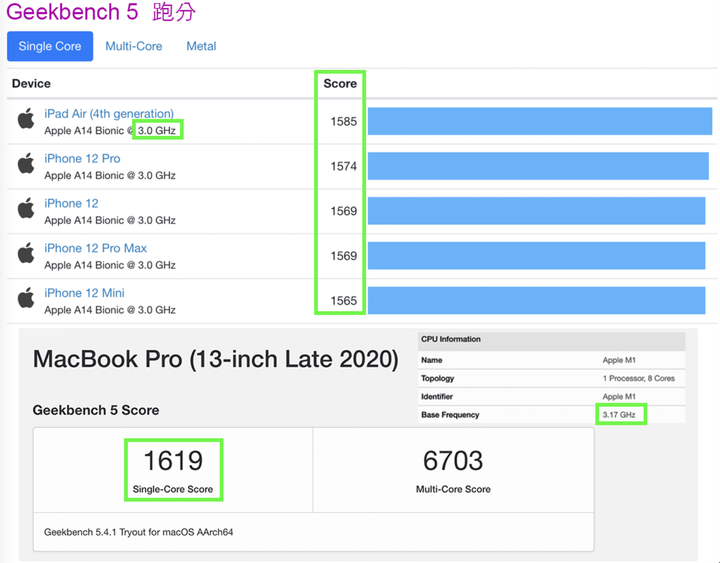Click Apple logo beside iPad Air row
Image resolution: width=720 pixels, height=563 pixels.
click(26, 118)
